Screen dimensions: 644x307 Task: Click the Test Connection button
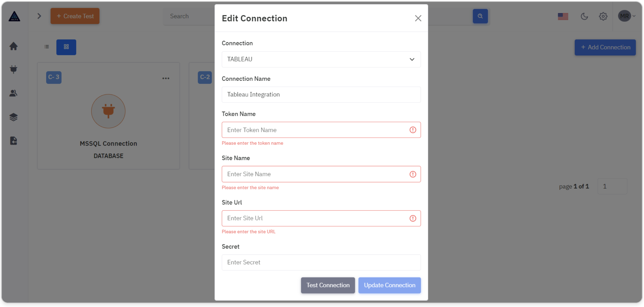(x=328, y=285)
